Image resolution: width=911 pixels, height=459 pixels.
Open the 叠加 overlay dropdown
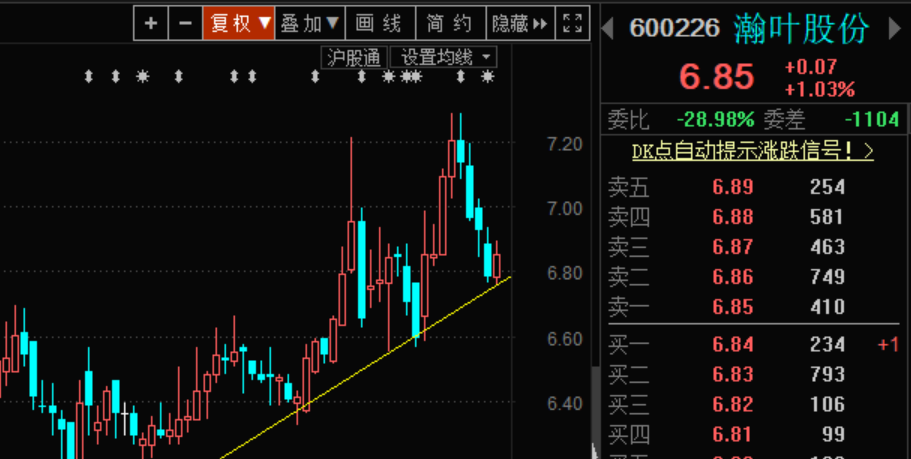(x=310, y=23)
